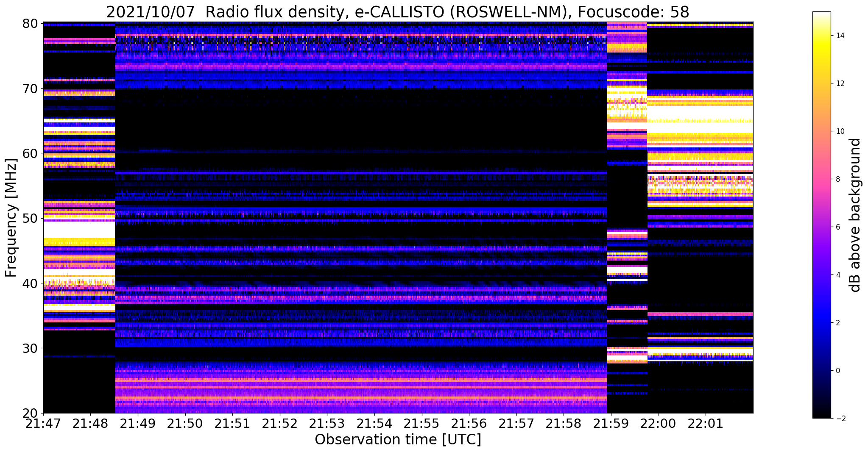
Task: Click the colorbar tick label 0
Action: (x=838, y=370)
